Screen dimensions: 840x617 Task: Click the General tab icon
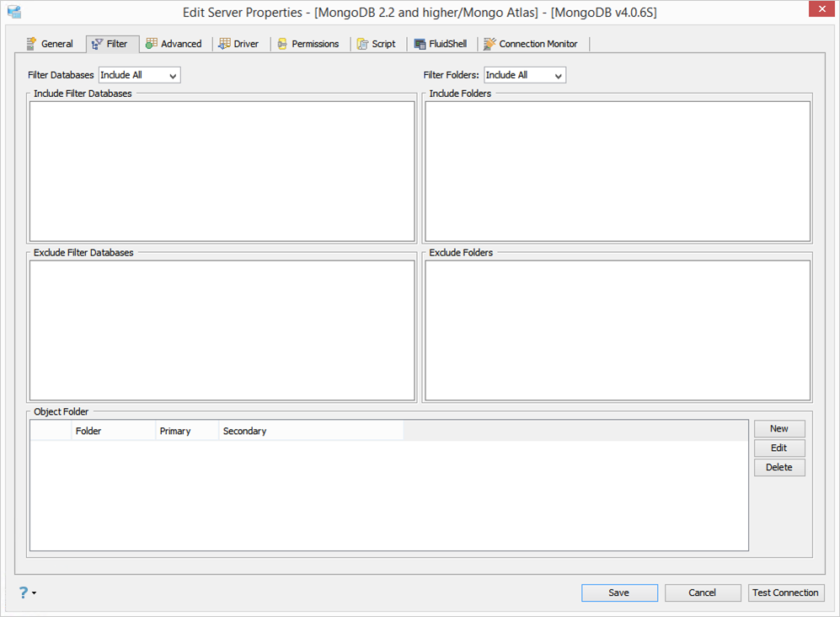(32, 44)
